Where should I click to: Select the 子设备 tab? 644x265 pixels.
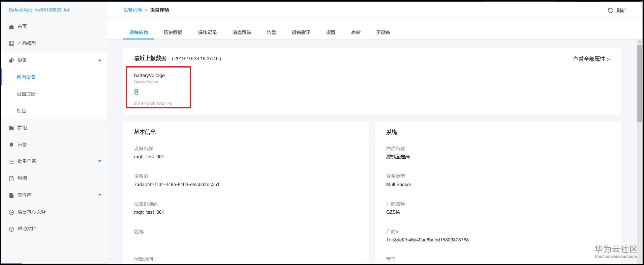tap(383, 32)
